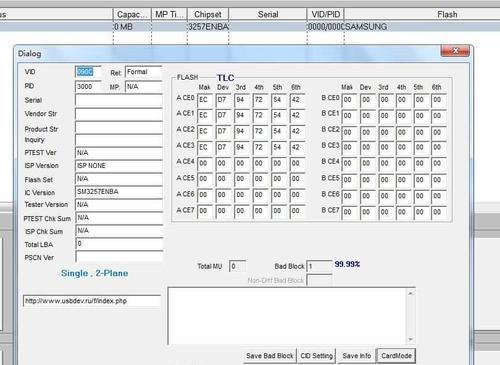Click the 99.99% bad block percentage
The width and height of the screenshot is (500, 365).
(347, 264)
